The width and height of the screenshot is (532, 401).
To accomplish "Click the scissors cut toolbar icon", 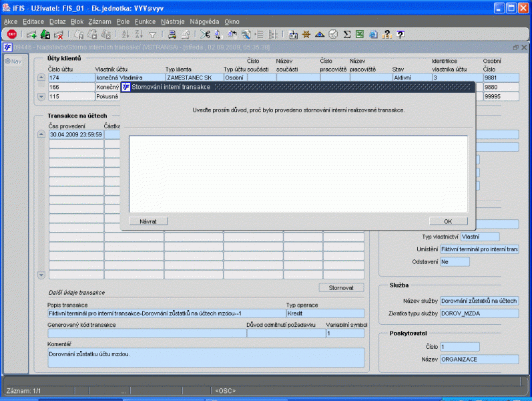I will (204, 34).
